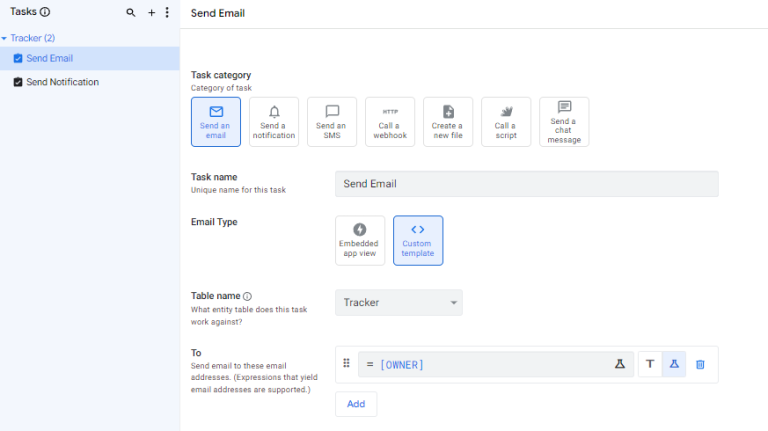
Task: Open the Tasks more options menu
Action: point(167,13)
